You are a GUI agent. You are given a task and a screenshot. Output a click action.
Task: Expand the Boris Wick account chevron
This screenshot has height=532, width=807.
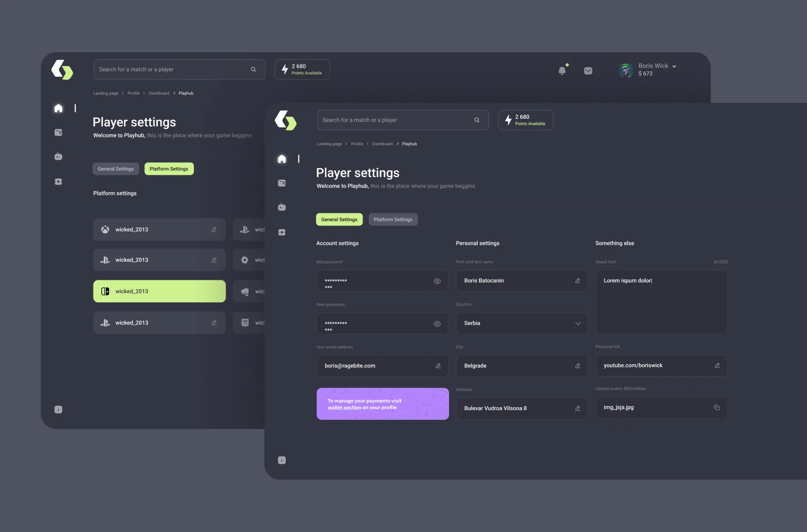(x=674, y=66)
